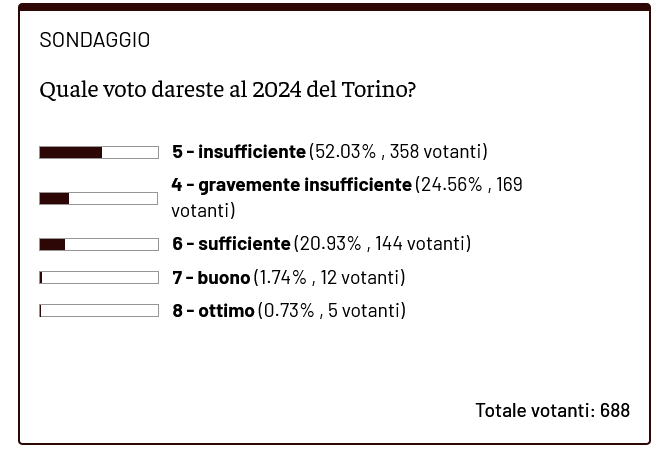Select the "8 - ottimo" option label

[x=213, y=311]
